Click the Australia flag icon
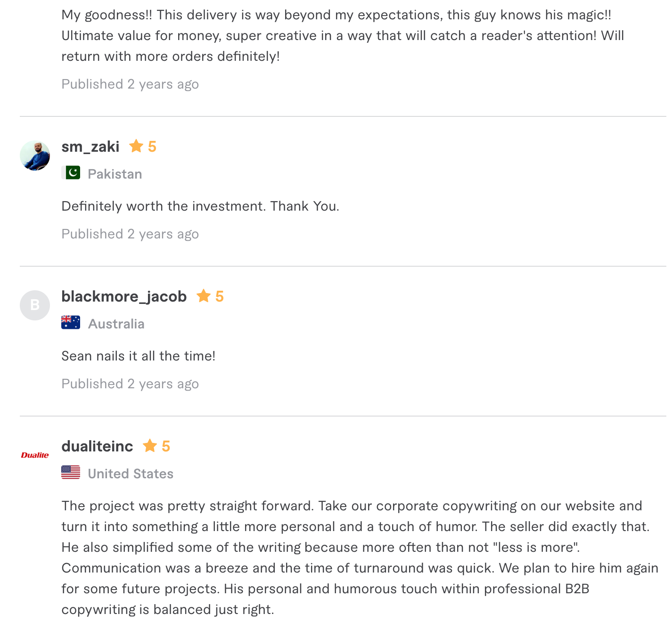 tap(71, 323)
